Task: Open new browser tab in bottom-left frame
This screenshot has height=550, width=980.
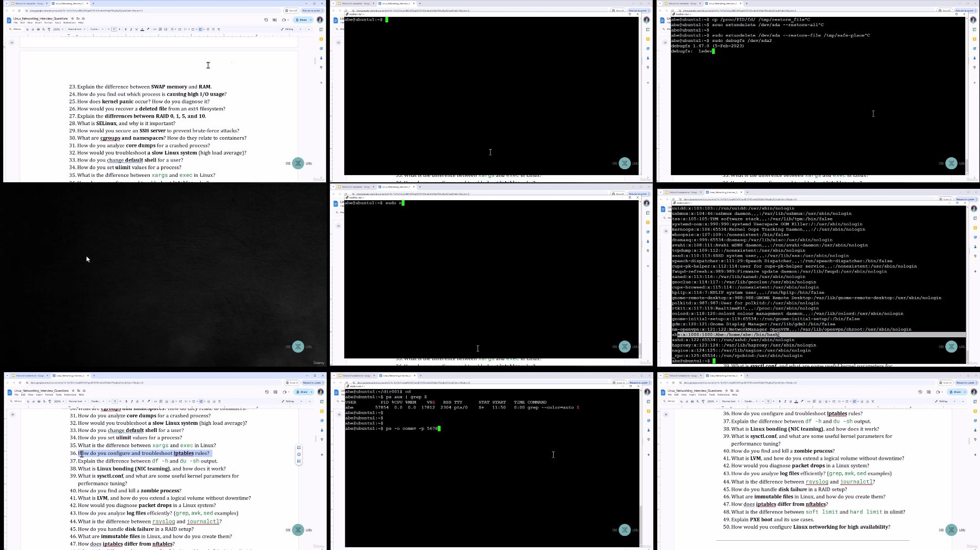Action: pos(94,375)
